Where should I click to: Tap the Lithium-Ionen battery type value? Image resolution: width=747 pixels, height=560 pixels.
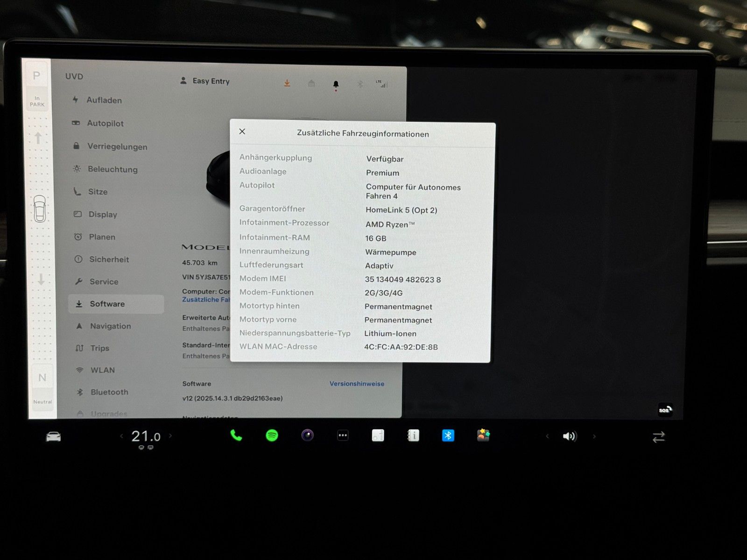tap(390, 333)
